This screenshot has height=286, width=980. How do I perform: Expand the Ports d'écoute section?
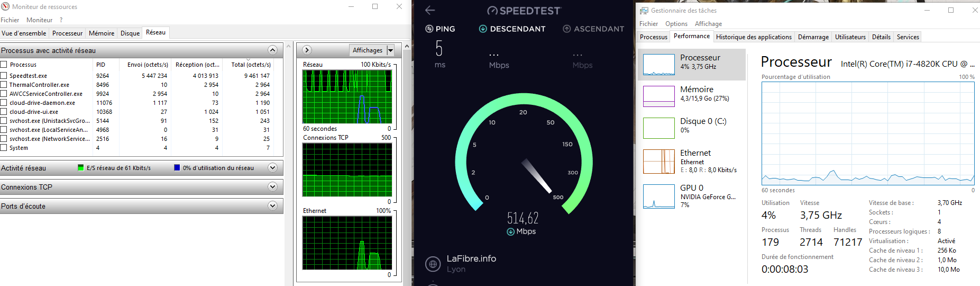(272, 206)
